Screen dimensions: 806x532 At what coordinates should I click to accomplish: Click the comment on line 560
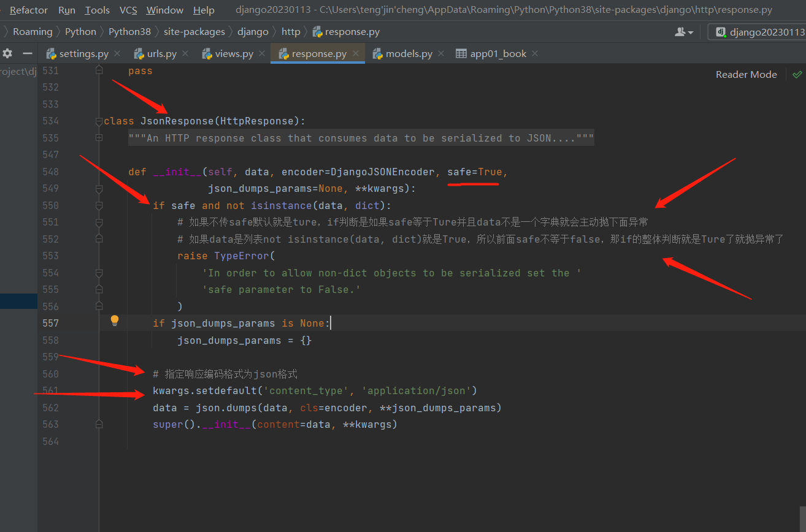point(225,374)
